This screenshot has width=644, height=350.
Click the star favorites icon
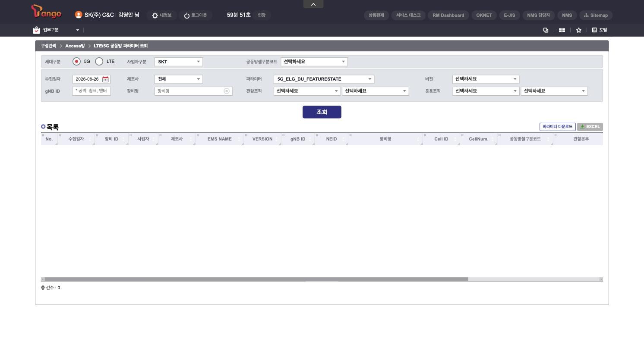(578, 30)
